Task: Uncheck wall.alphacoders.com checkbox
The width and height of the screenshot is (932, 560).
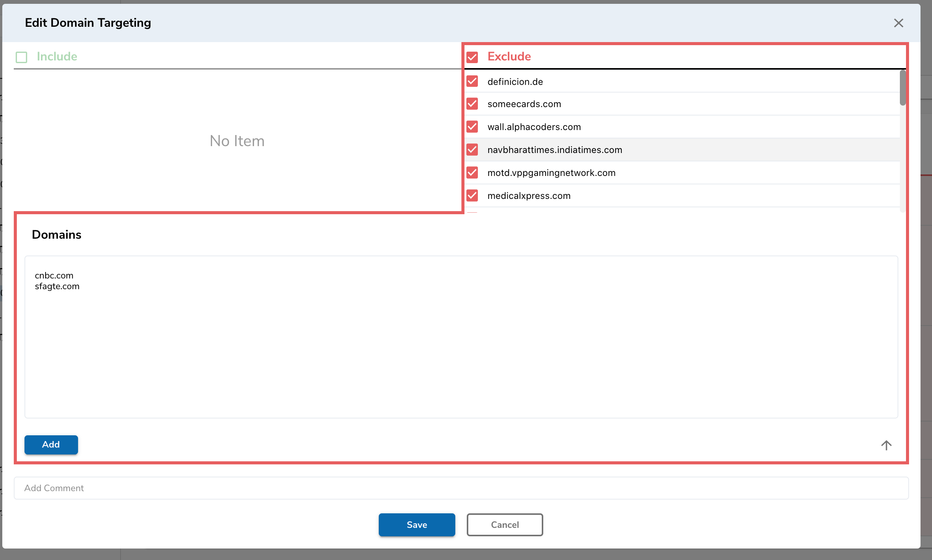Action: [x=472, y=127]
